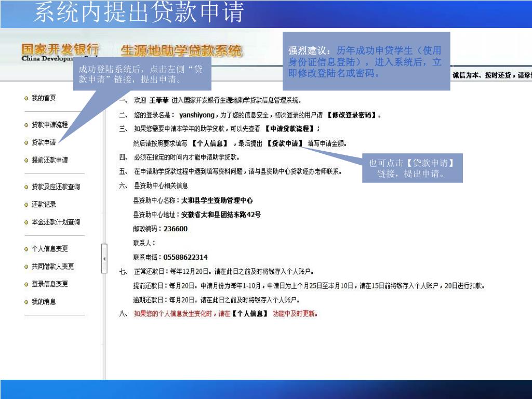Viewport: 532px width, 399px height.
Task: Click the bullet icon beside 提前还款申请
Action: point(26,160)
